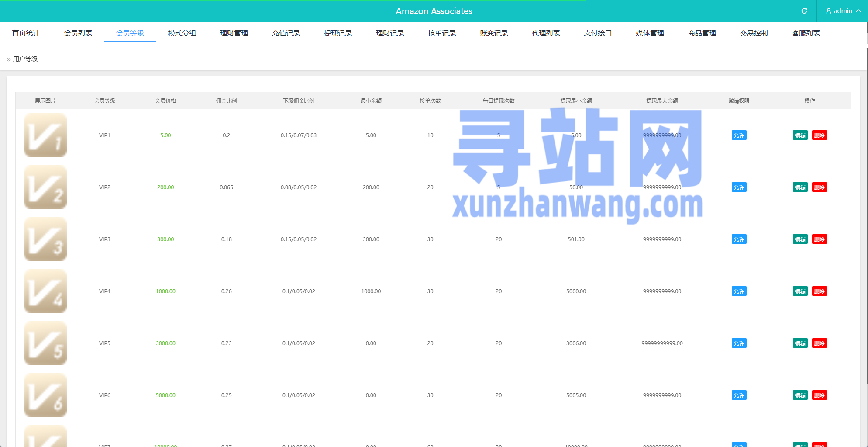Toggle invite permission 允许 for VIP1
Image resolution: width=868 pixels, height=447 pixels.
pyautogui.click(x=739, y=135)
